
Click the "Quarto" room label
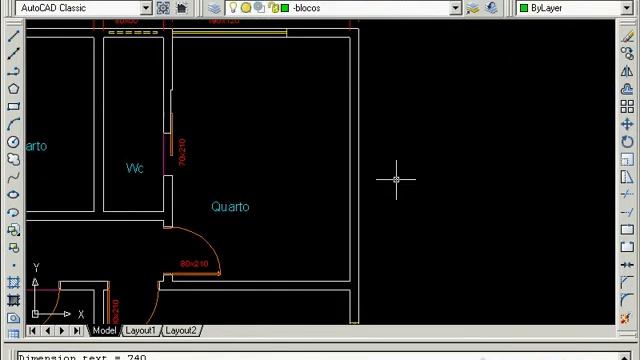pos(230,207)
